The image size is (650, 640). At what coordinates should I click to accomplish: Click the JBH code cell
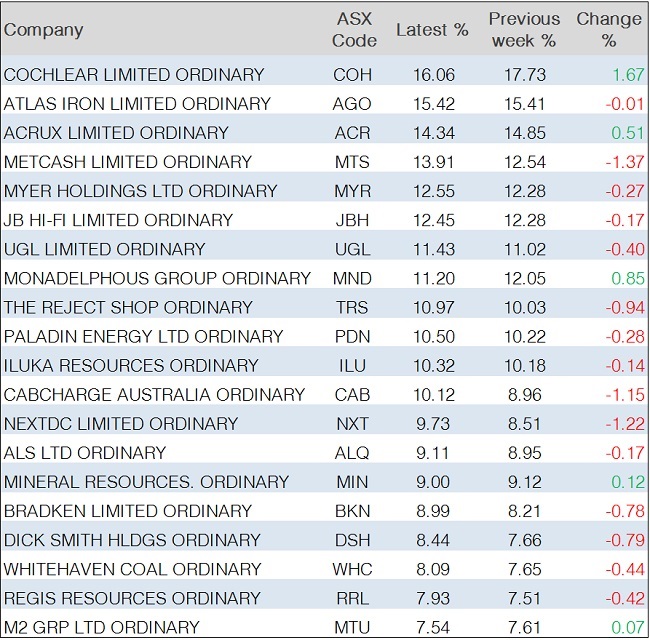[x=352, y=220]
